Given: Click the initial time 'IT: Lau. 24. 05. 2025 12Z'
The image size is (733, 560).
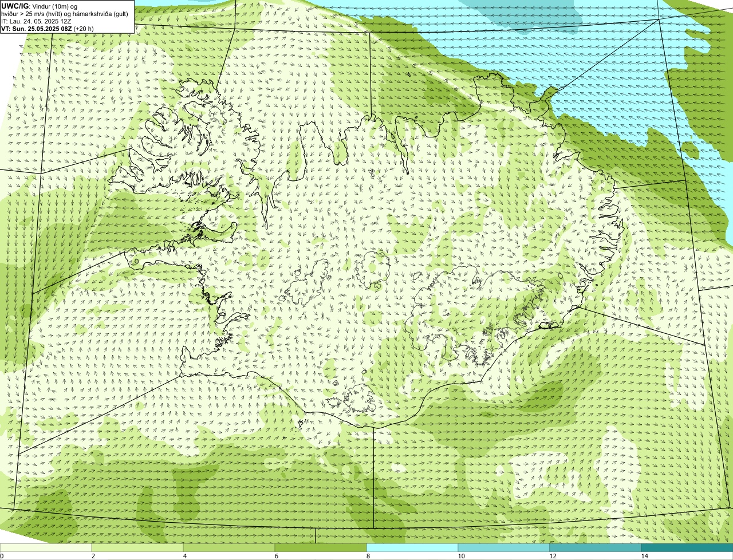Looking at the screenshot, I should pyautogui.click(x=37, y=21).
